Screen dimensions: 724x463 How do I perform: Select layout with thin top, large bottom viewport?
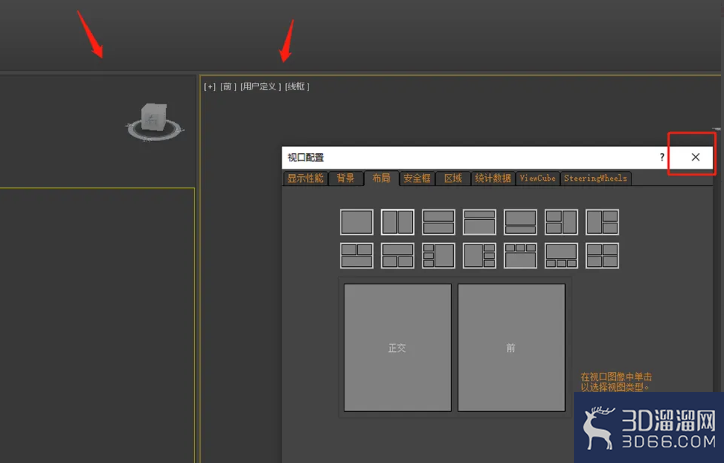point(479,222)
